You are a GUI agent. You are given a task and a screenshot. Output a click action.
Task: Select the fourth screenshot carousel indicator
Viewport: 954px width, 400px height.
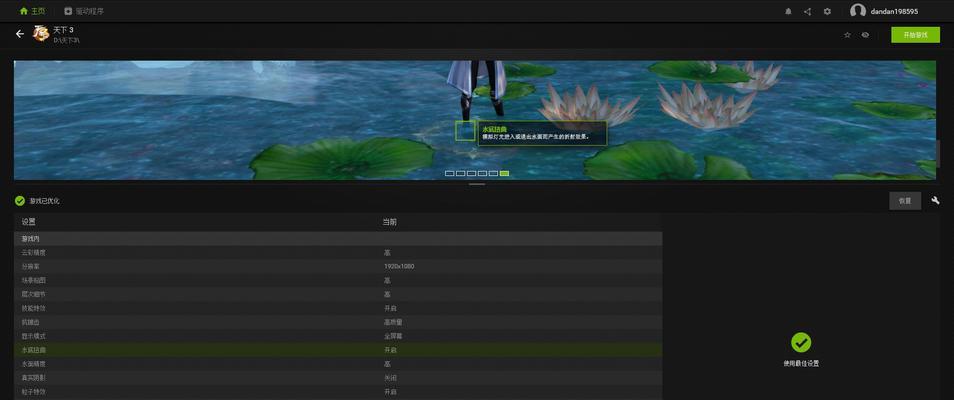(482, 174)
